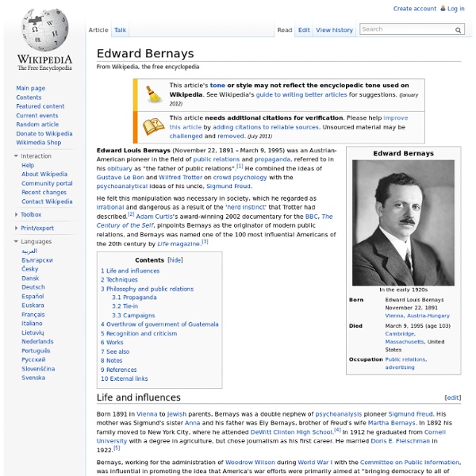Open Committee on Public Information link
The image size is (476, 476).
(409, 463)
